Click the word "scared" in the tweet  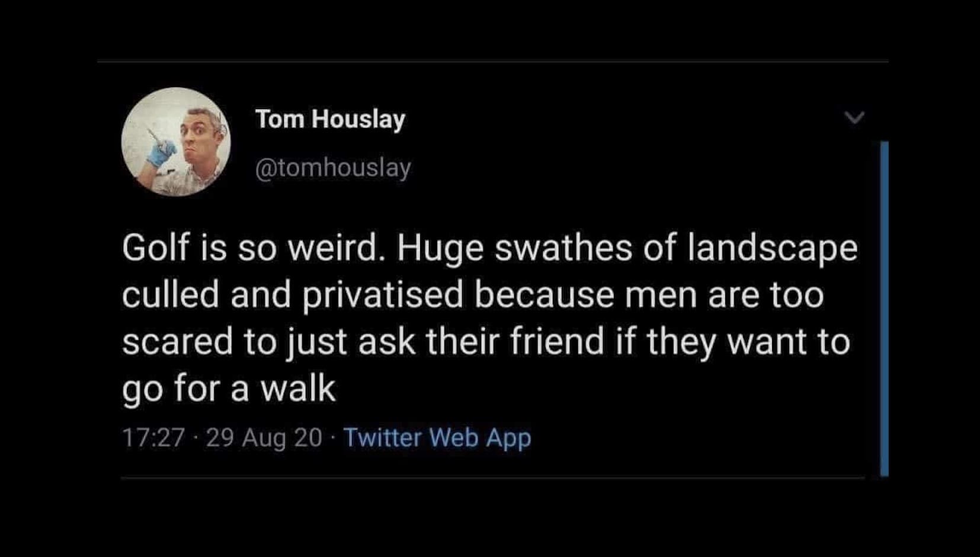click(x=177, y=341)
